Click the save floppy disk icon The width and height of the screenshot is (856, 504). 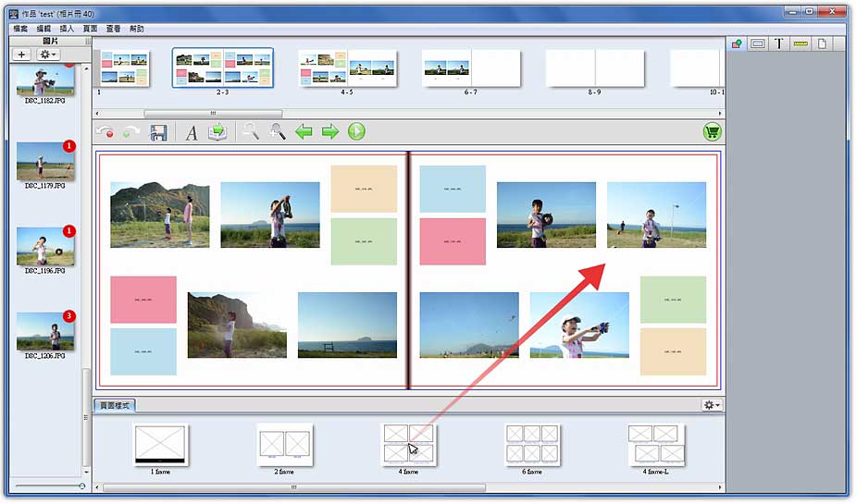(x=158, y=132)
